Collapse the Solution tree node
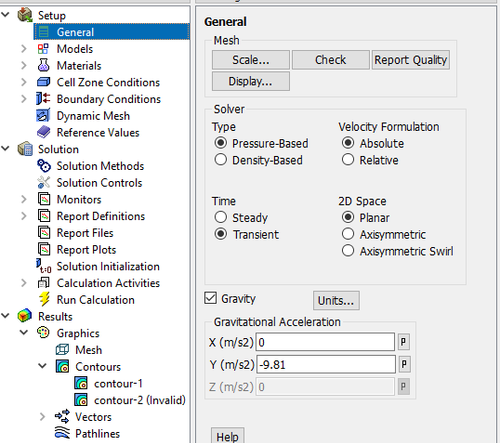The image size is (500, 443). click(5, 148)
